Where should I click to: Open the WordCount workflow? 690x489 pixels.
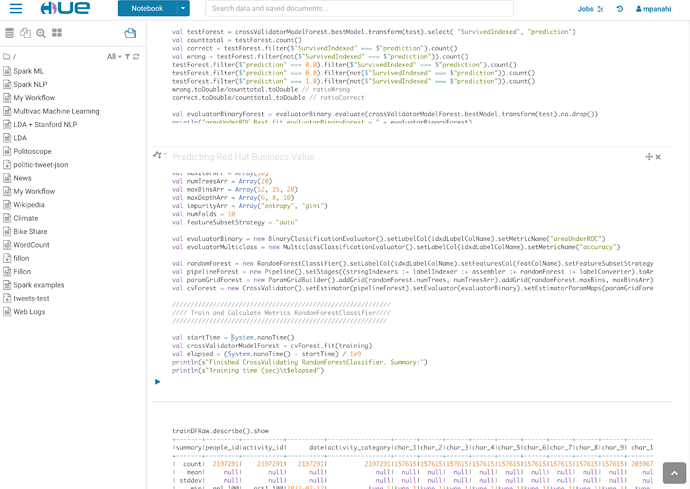tap(32, 245)
